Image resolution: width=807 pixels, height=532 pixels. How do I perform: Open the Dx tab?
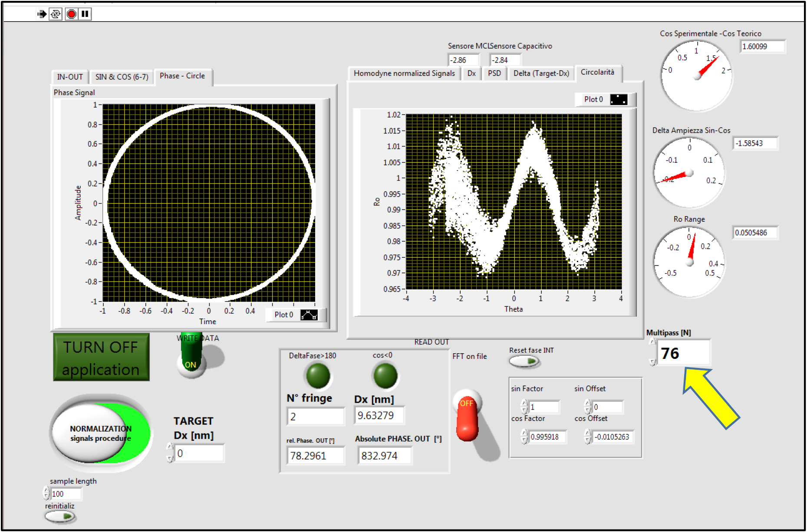471,73
